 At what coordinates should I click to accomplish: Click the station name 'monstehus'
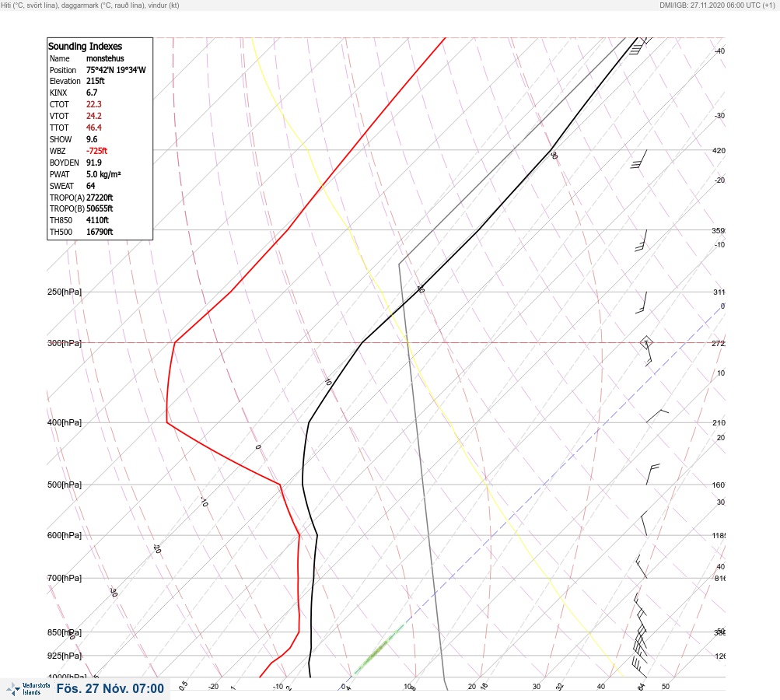[x=105, y=58]
